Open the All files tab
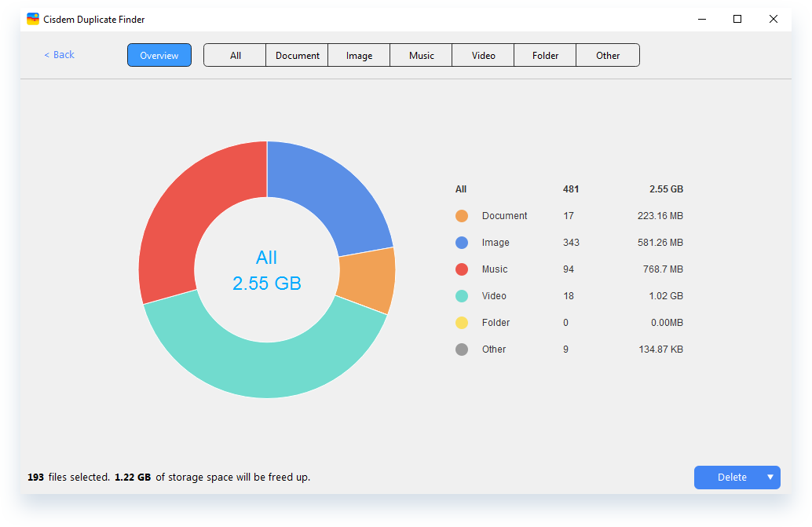 236,56
